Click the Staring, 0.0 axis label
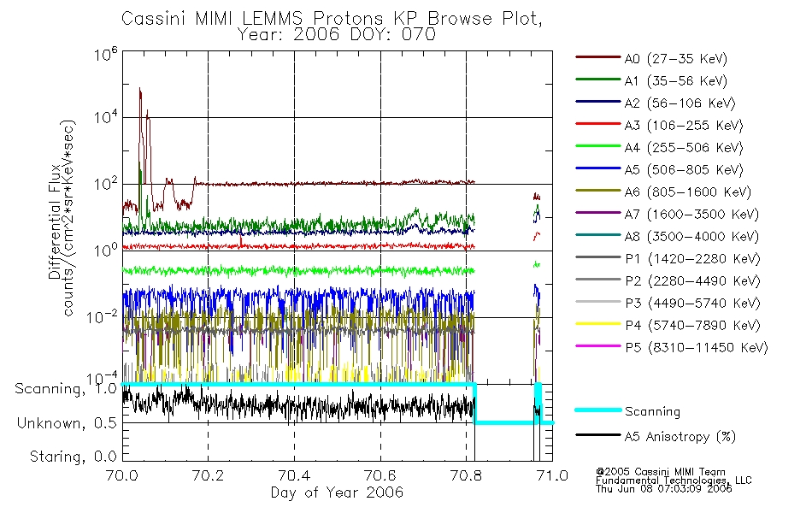Image resolution: width=812 pixels, height=513 pixels. 74,457
